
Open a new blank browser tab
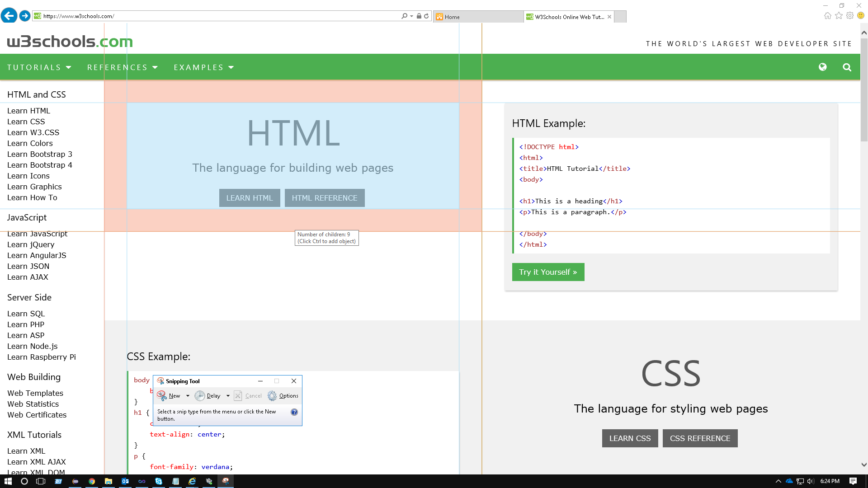click(x=621, y=17)
